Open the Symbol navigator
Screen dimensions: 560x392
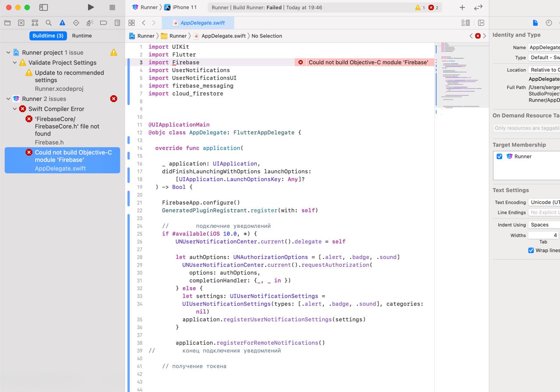(x=35, y=23)
